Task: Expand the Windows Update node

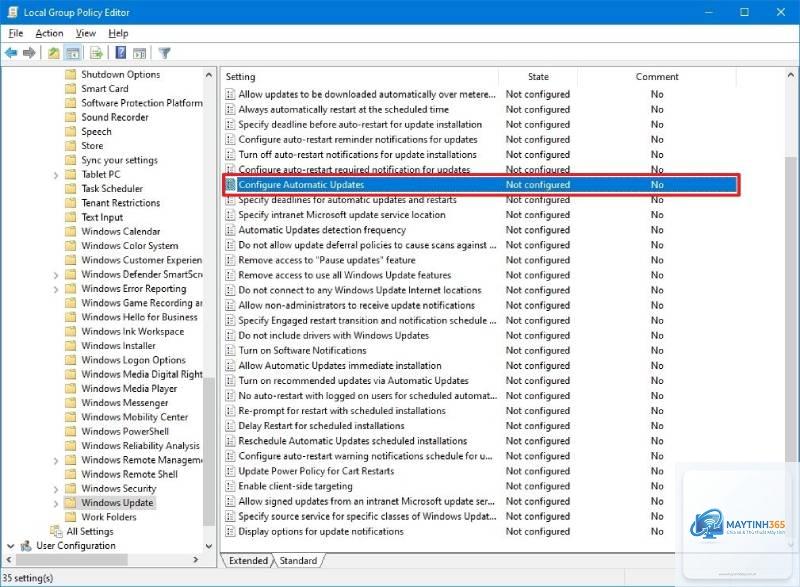Action: [x=56, y=503]
